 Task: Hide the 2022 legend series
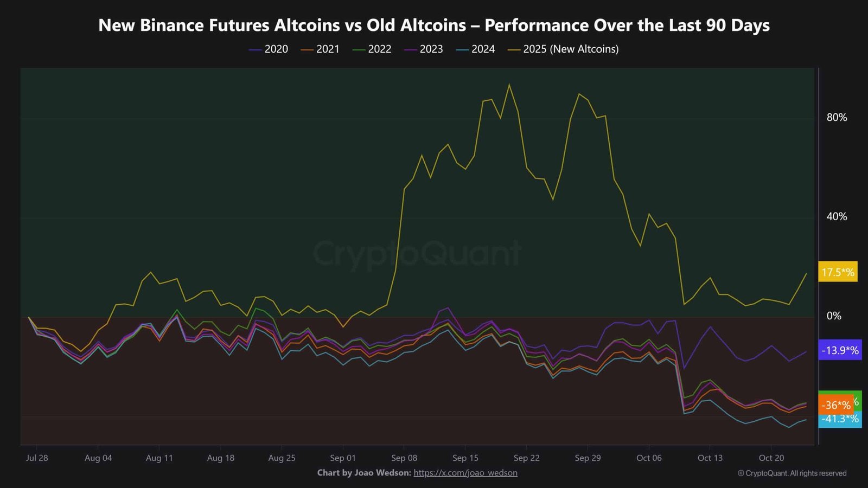[x=372, y=49]
